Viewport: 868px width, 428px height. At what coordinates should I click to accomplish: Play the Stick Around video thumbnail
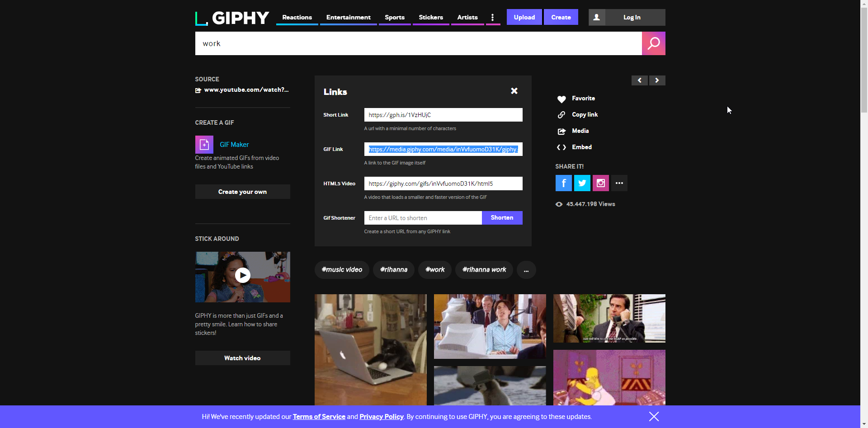tap(242, 275)
